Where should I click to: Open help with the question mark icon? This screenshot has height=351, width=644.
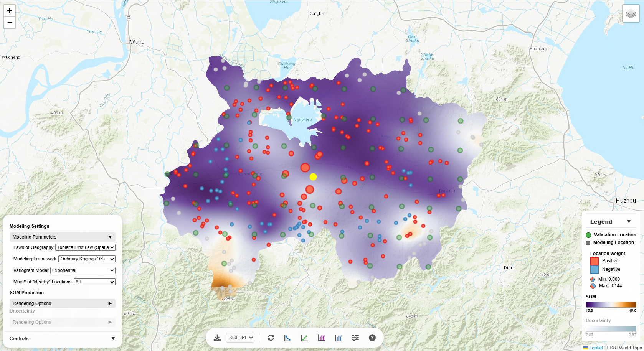pyautogui.click(x=372, y=338)
